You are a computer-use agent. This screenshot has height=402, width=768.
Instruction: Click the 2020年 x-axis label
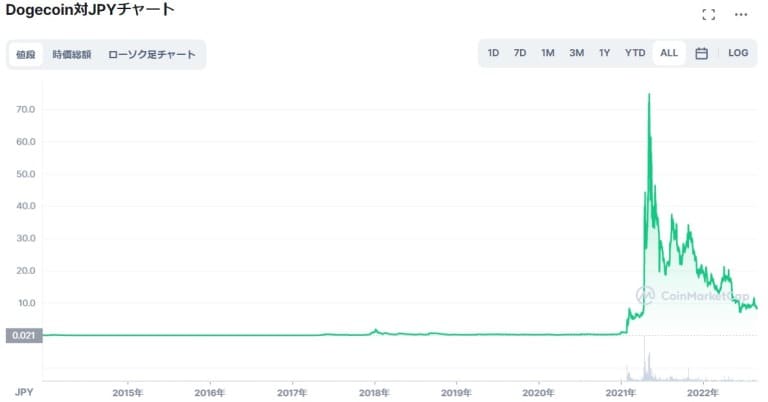click(x=538, y=393)
